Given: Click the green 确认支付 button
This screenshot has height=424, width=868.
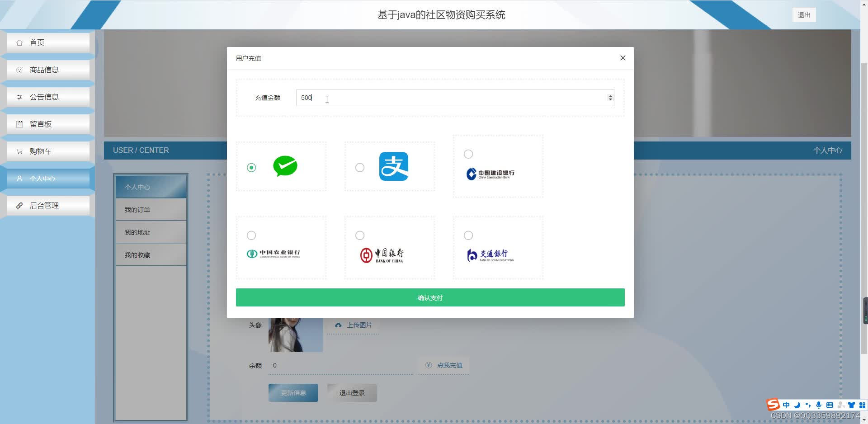Looking at the screenshot, I should point(430,297).
